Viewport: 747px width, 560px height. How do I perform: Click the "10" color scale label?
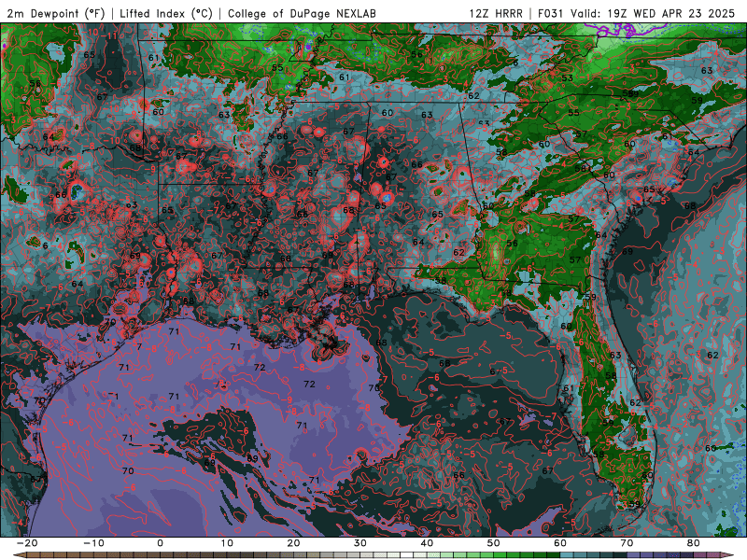(227, 543)
